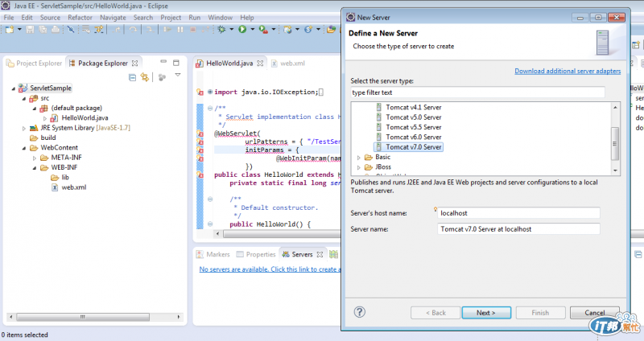Expand the JRE System Library node
This screenshot has height=341, width=644.
(24, 129)
